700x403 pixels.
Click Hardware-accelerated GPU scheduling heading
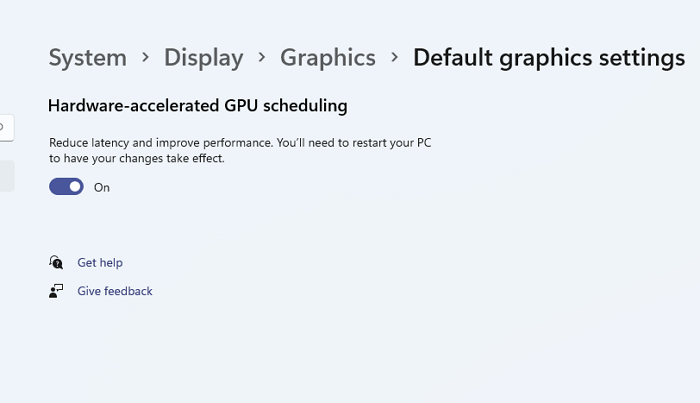(198, 105)
